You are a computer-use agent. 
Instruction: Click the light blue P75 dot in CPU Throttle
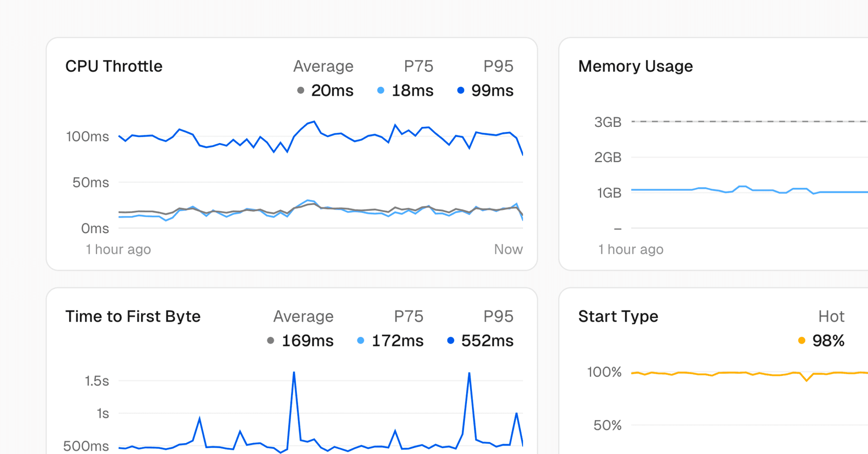coord(381,90)
